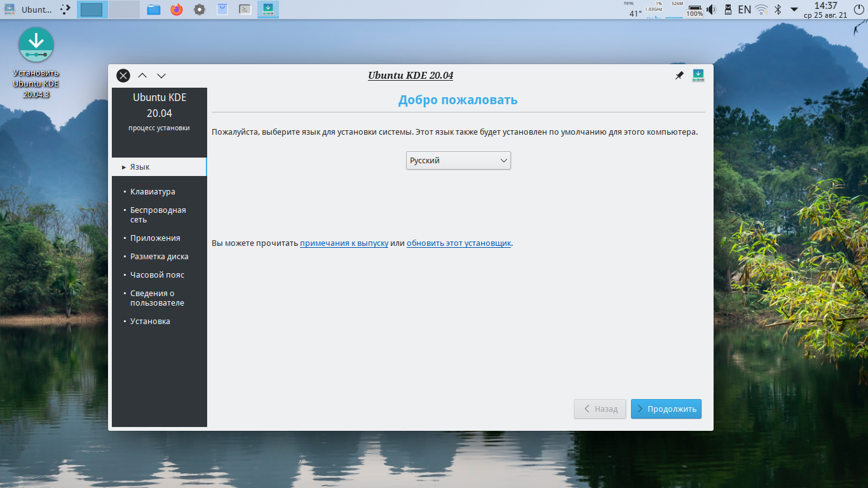Click the Ubunt... window menu in the panel

coord(29,10)
